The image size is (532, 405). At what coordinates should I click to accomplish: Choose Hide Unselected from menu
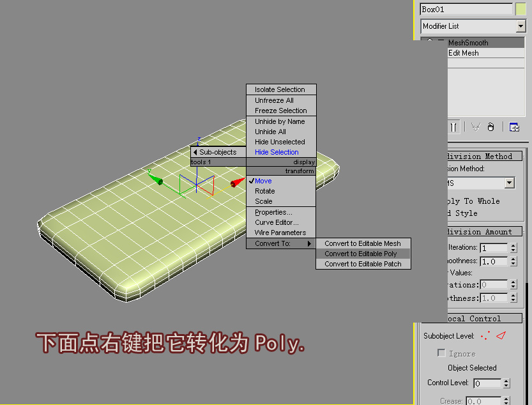pos(281,142)
